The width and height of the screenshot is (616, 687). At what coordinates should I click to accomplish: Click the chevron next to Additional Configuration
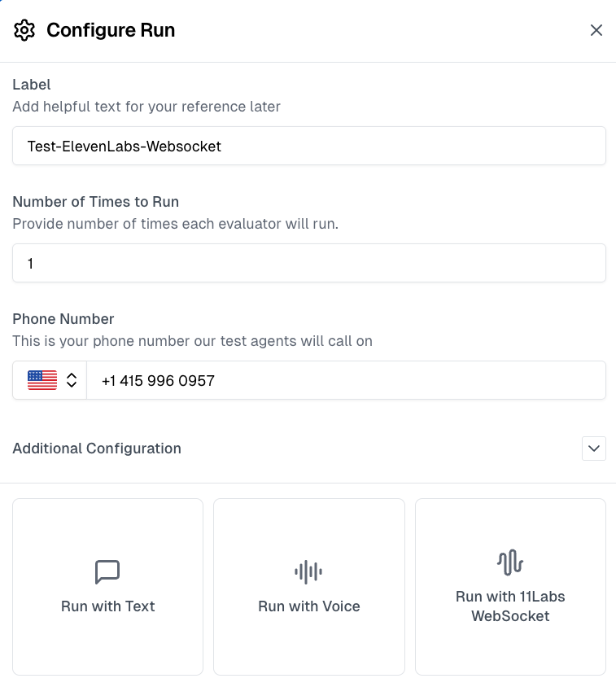click(x=593, y=449)
